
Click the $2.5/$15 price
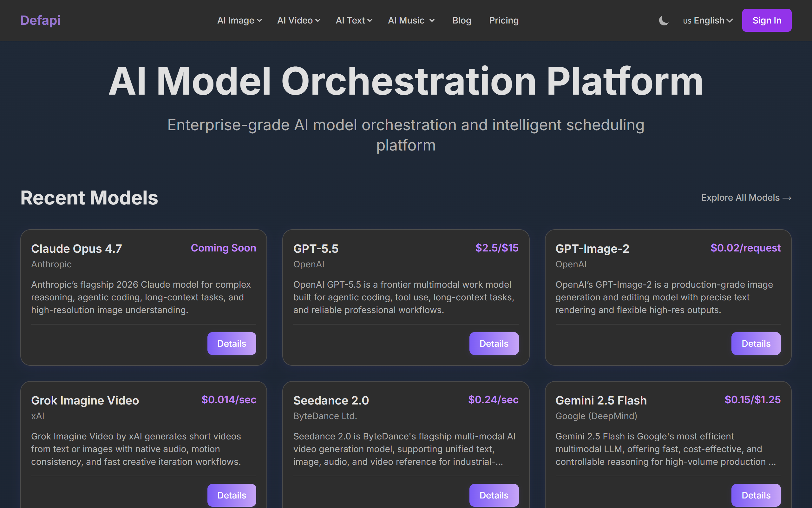click(497, 248)
